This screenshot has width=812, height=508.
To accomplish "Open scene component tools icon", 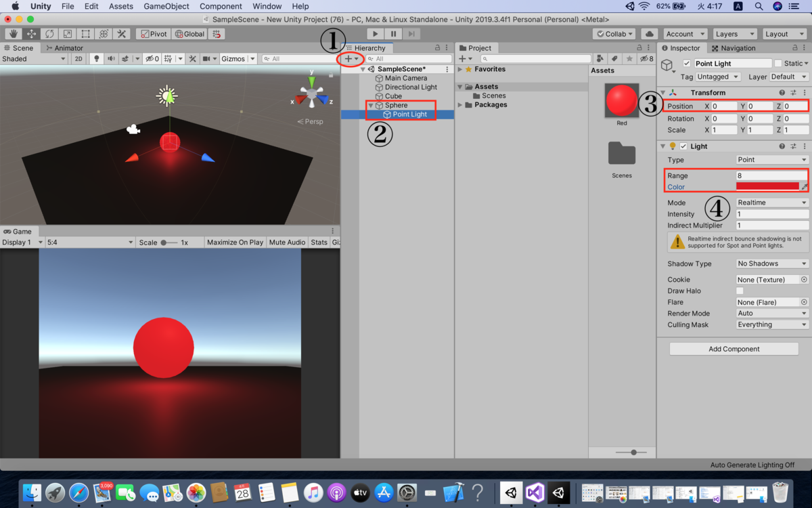I will coord(193,59).
